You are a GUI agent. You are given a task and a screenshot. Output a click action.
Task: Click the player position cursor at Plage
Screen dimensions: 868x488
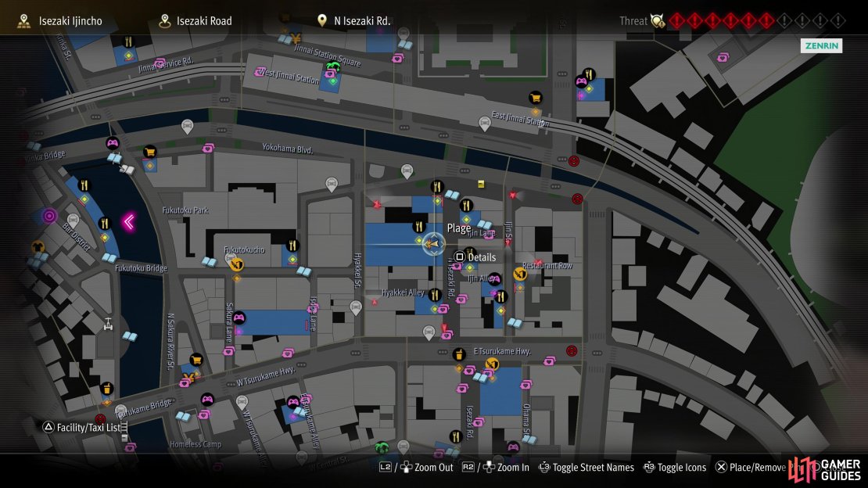(433, 244)
